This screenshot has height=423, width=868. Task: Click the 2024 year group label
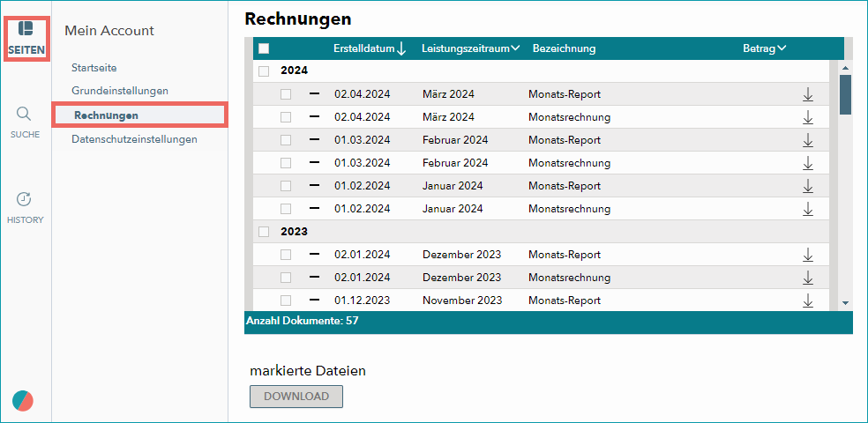pyautogui.click(x=294, y=70)
